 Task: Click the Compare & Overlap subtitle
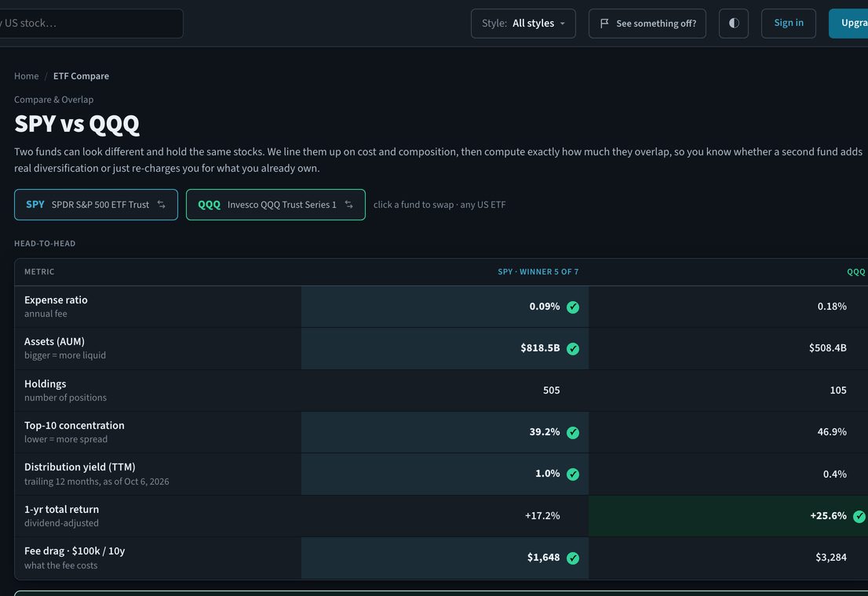pos(53,100)
